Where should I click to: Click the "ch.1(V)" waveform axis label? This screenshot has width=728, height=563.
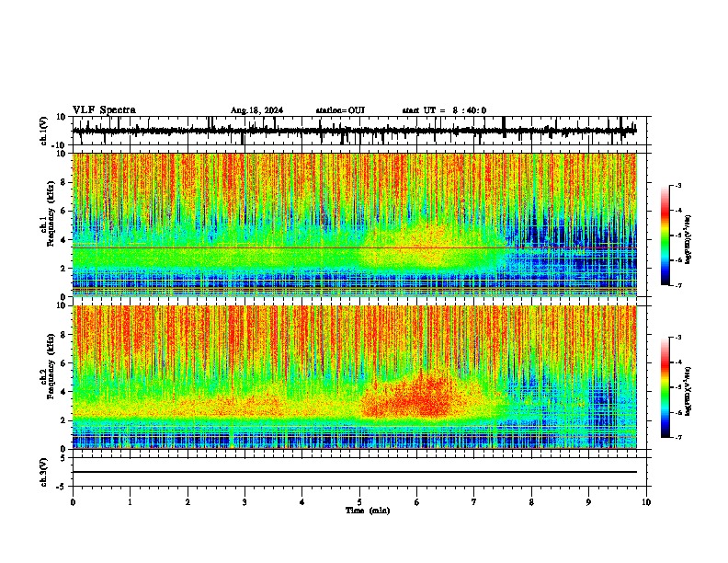click(x=44, y=131)
